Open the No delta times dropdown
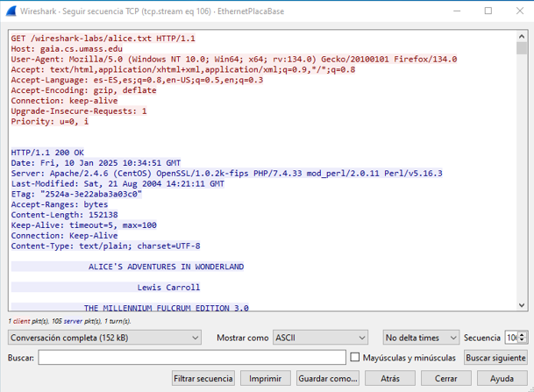 (421, 338)
